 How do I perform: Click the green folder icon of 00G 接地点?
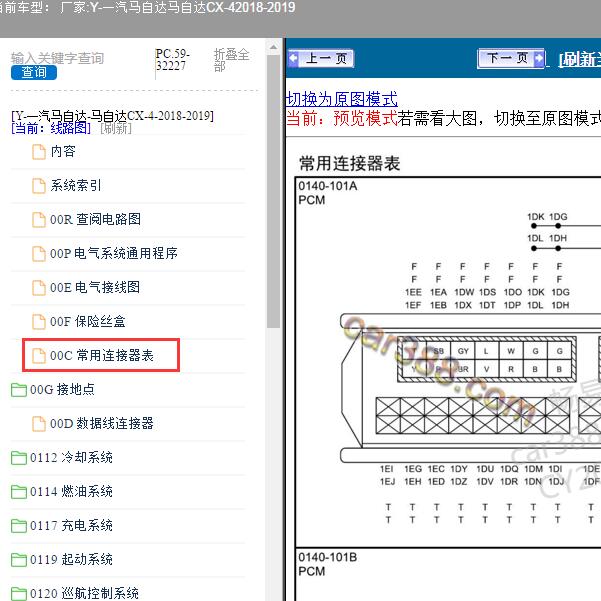coord(19,390)
